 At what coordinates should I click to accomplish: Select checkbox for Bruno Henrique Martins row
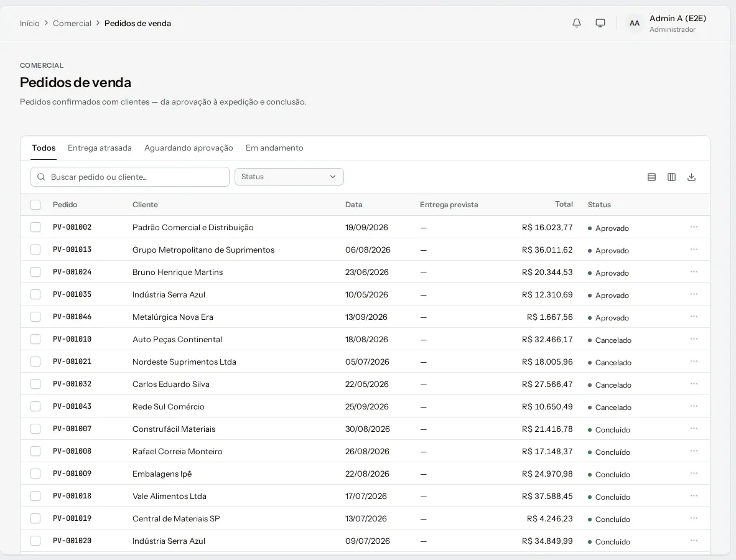35,273
